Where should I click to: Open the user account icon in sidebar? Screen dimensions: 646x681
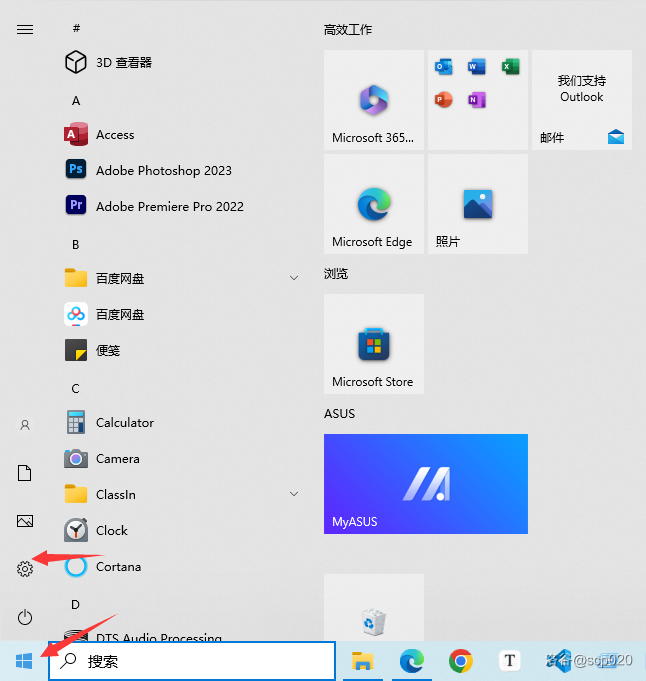pos(25,425)
